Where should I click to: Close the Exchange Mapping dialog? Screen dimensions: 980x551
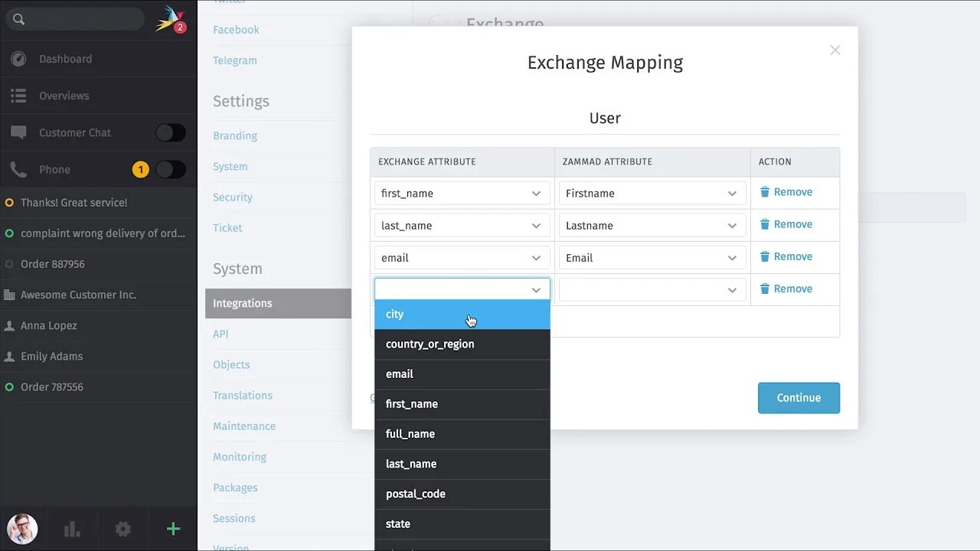pyautogui.click(x=835, y=50)
